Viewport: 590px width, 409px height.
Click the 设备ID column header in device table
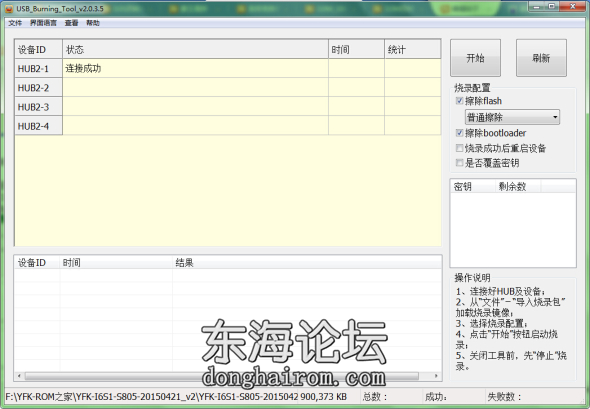coord(38,49)
